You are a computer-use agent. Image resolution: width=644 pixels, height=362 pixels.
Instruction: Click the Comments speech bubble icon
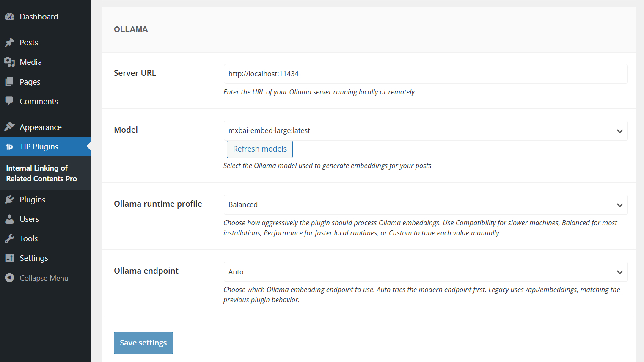tap(9, 101)
